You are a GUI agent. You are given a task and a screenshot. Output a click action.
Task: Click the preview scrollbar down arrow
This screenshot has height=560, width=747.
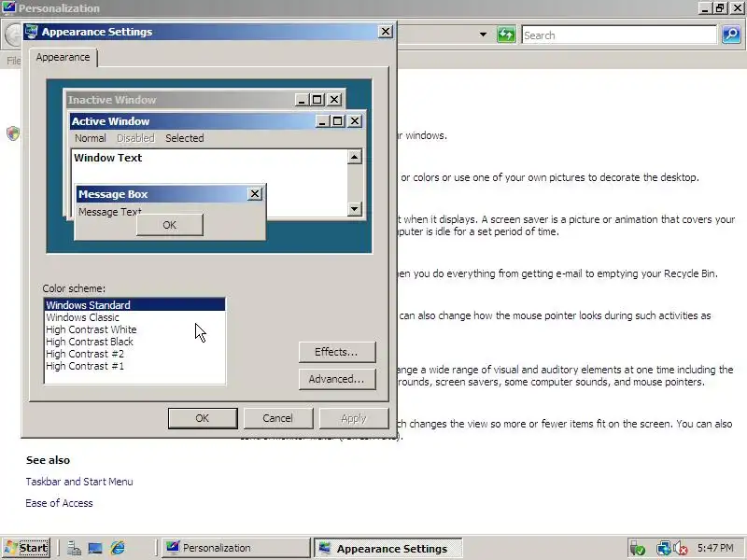[x=355, y=208]
